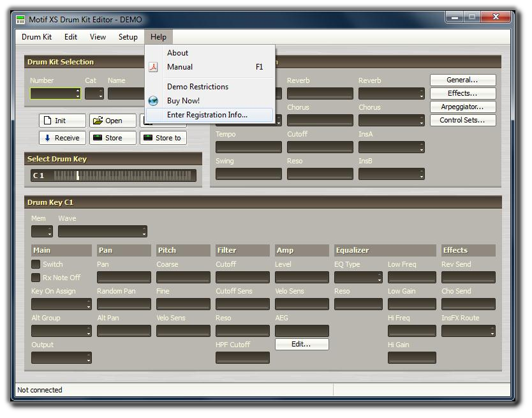This screenshot has width=532, height=418.
Task: Open the Setup menu
Action: tap(128, 37)
